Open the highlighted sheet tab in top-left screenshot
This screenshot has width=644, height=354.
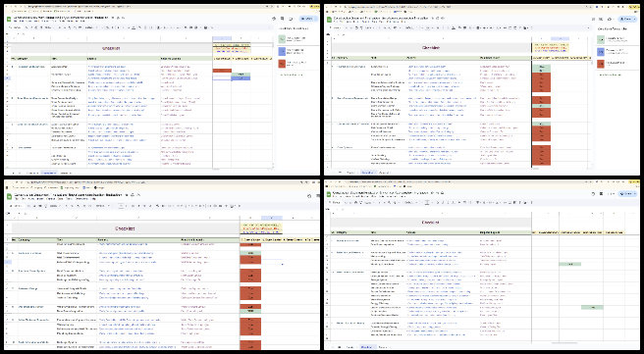(49, 173)
